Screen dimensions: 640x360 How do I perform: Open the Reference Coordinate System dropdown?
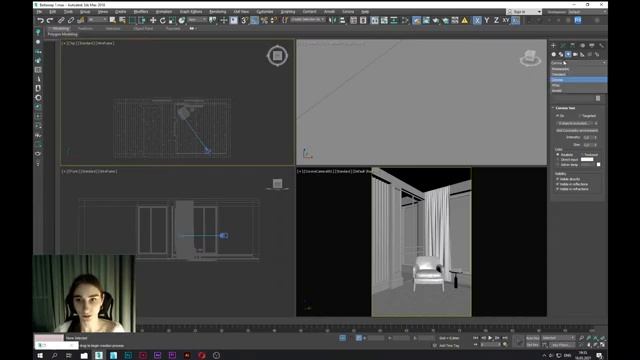pos(197,20)
